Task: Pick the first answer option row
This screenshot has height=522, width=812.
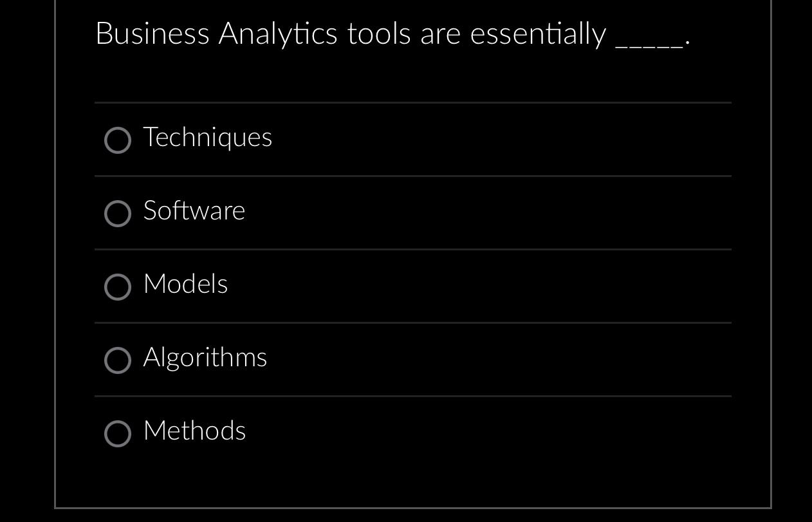Action: pos(412,138)
